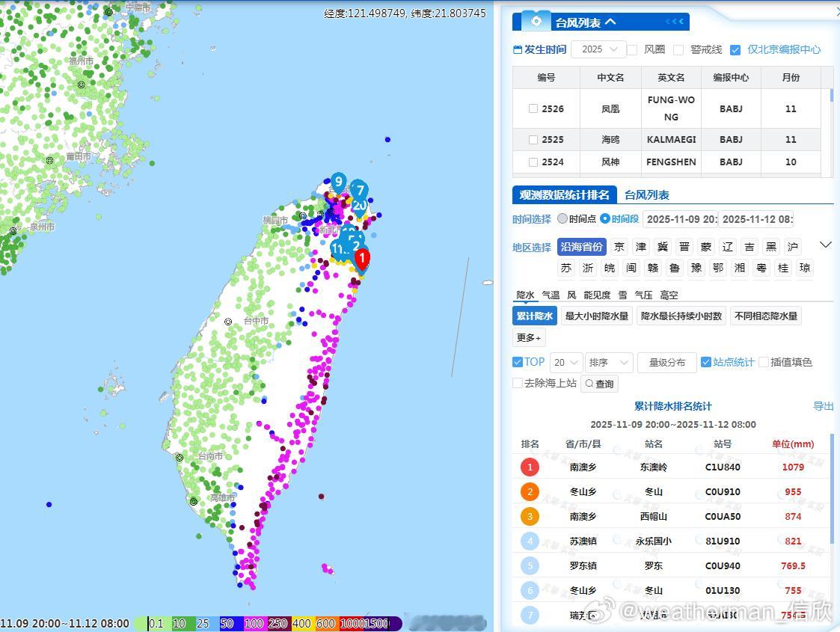Expand the region list chevron
Viewport: 840px width, 632px height.
pyautogui.click(x=826, y=245)
